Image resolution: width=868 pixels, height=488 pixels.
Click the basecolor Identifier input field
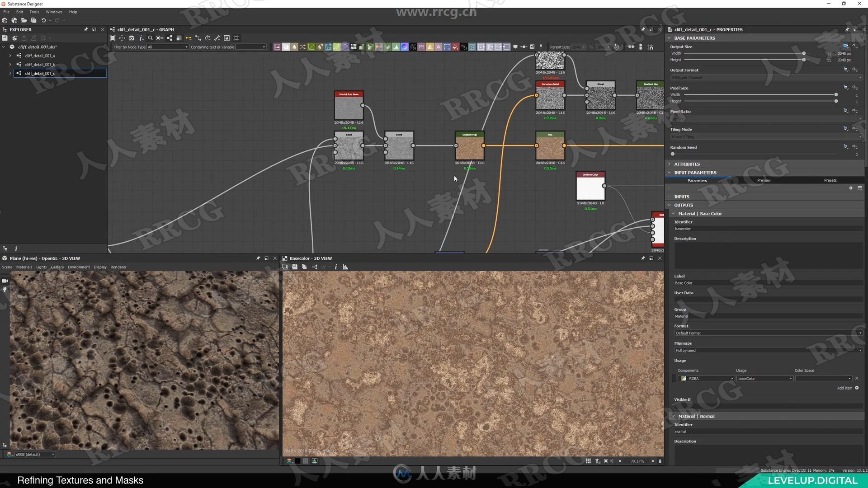click(768, 229)
